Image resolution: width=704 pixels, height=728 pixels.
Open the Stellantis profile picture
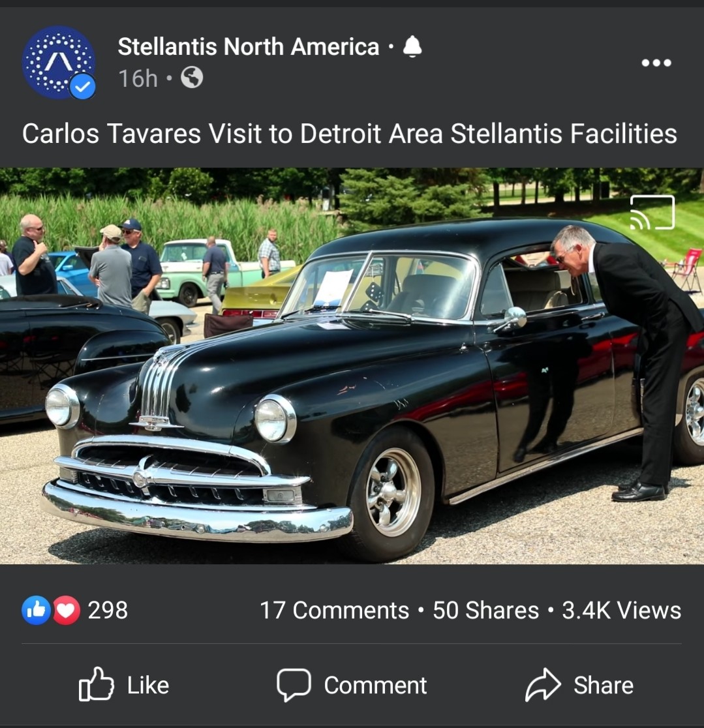[x=59, y=62]
